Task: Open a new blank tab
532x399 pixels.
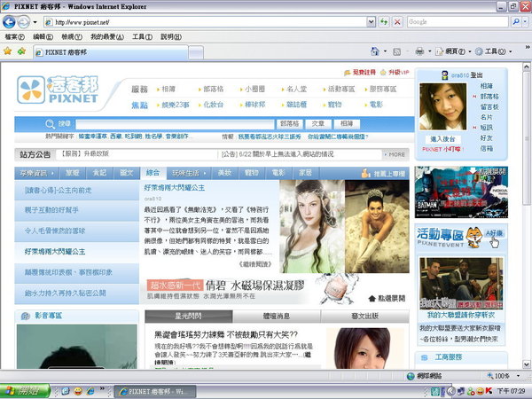Action: (196, 52)
